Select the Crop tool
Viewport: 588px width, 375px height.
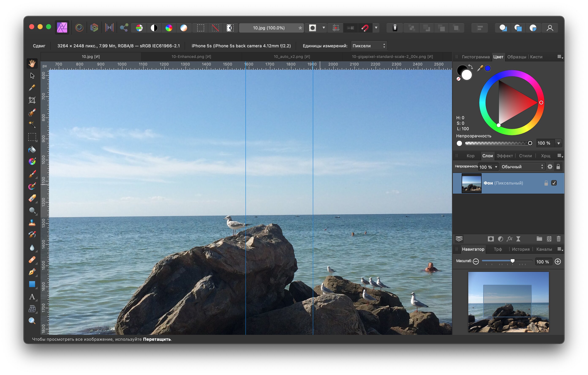click(32, 100)
